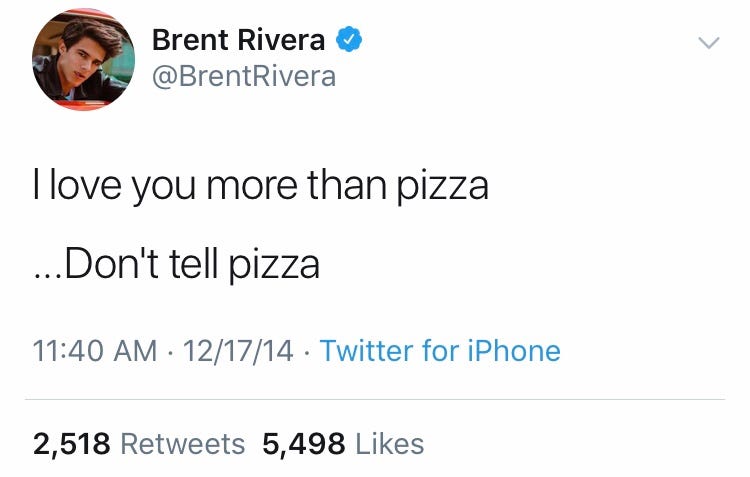Click the leading ellipsis before "Don't"
The image size is (750, 477).
tap(46, 274)
